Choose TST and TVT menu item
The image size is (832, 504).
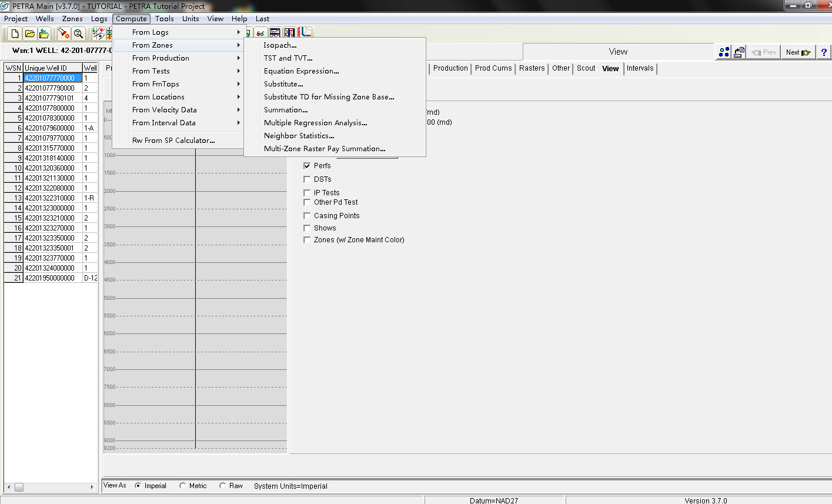pos(335,58)
